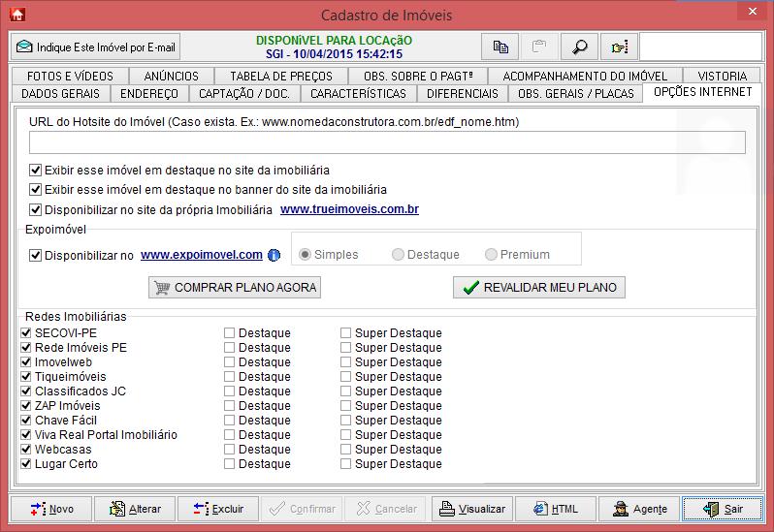
Task: Click the REVALIDAR MEU PLANO button
Action: (539, 288)
